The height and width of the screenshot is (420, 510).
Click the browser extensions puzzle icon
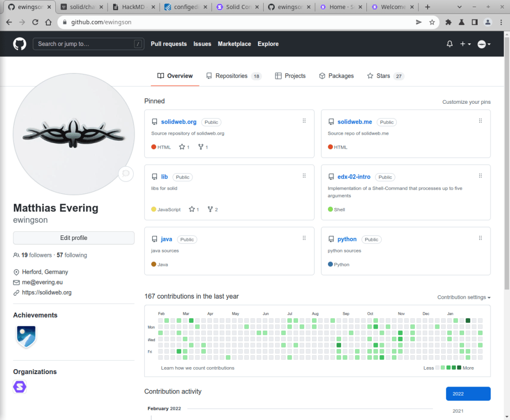pos(448,22)
